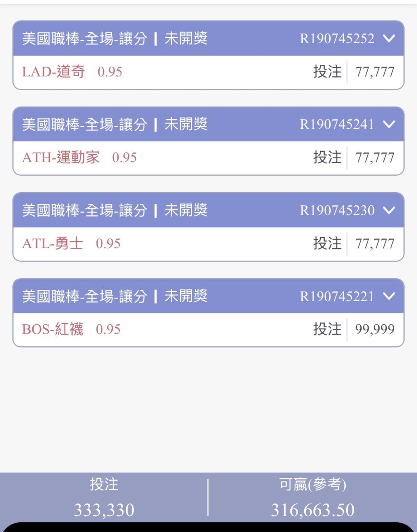Viewport: 417px width, 532px height.
Task: Tap the ATL-勇士 stake amount 77,777
Action: 375,244
